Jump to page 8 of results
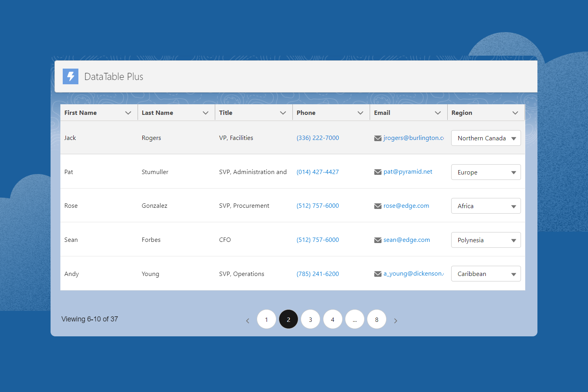Screen dimensions: 588x392 point(377,319)
